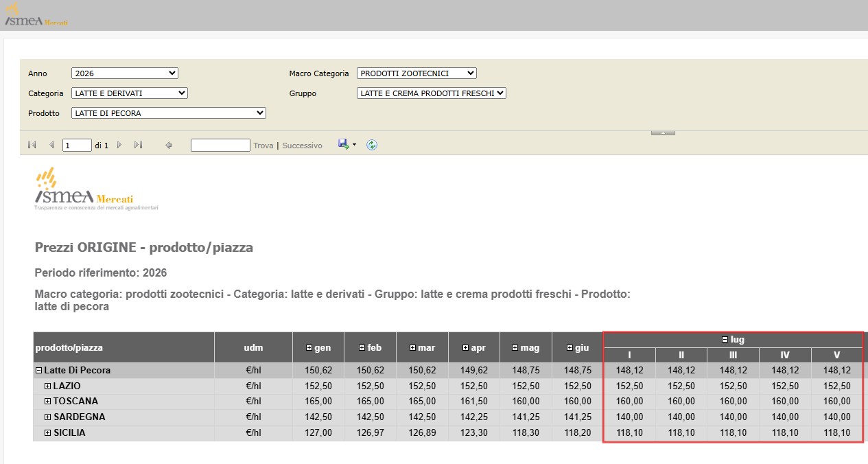
Task: Click SARDEGNA apr value 142,25
Action: click(x=473, y=417)
